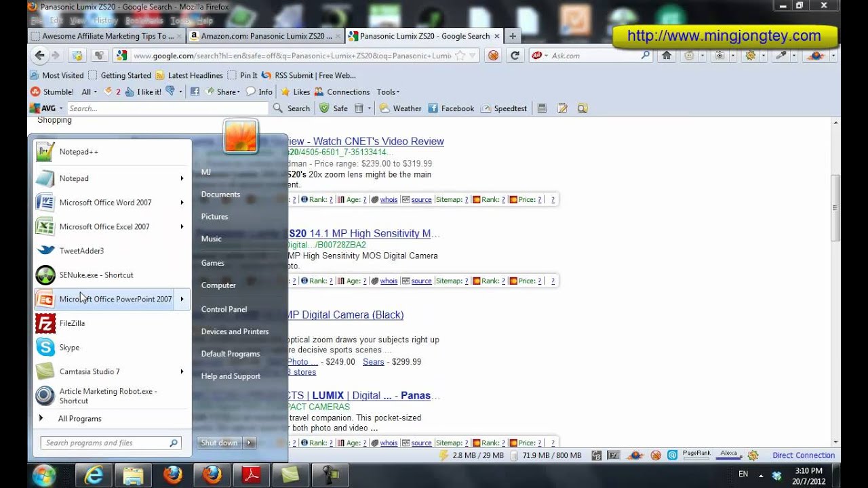The image size is (868, 488).
Task: Open Windows Explorer folder in taskbar
Action: 133,475
